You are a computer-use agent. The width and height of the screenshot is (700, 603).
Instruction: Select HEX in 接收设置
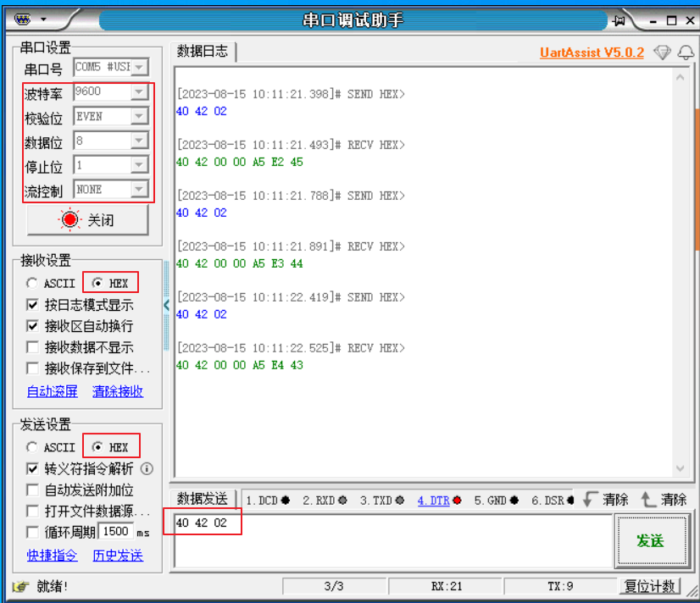pos(110,283)
